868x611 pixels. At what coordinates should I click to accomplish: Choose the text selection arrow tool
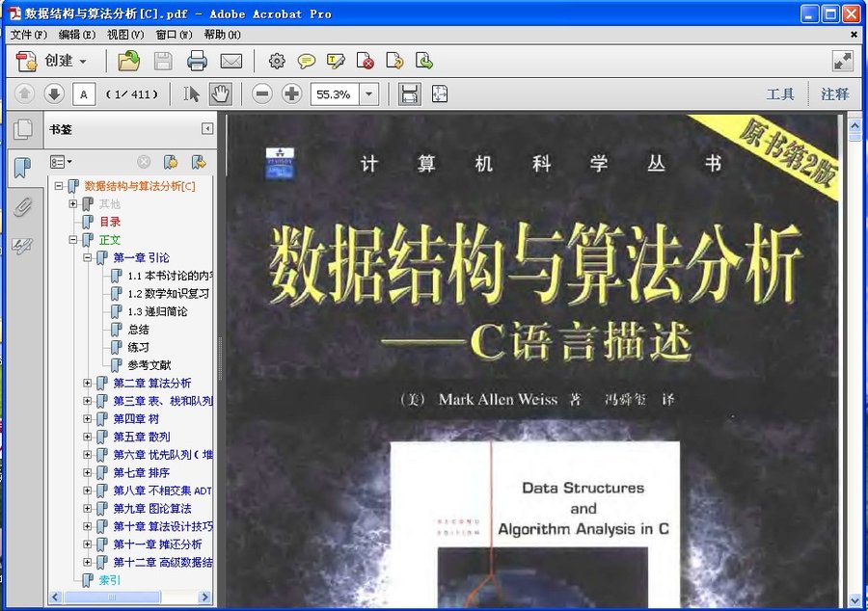click(192, 93)
